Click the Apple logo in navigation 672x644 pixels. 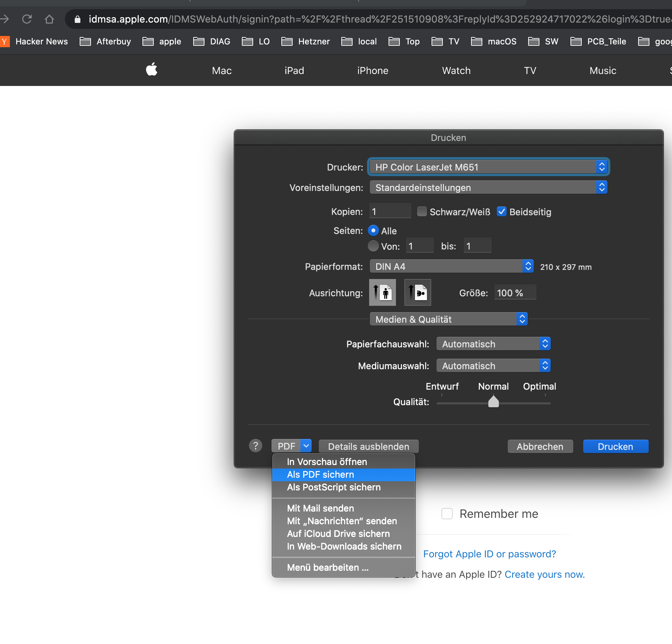pos(152,70)
